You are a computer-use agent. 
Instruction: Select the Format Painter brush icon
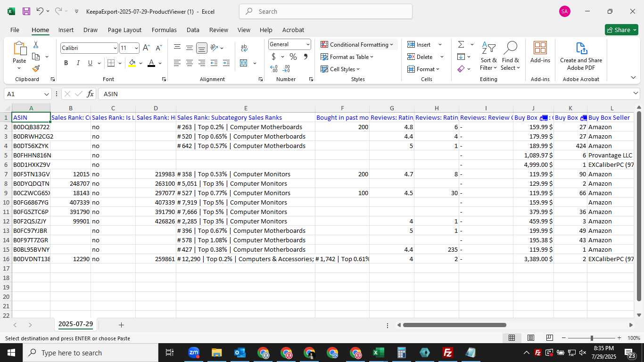[x=36, y=68]
